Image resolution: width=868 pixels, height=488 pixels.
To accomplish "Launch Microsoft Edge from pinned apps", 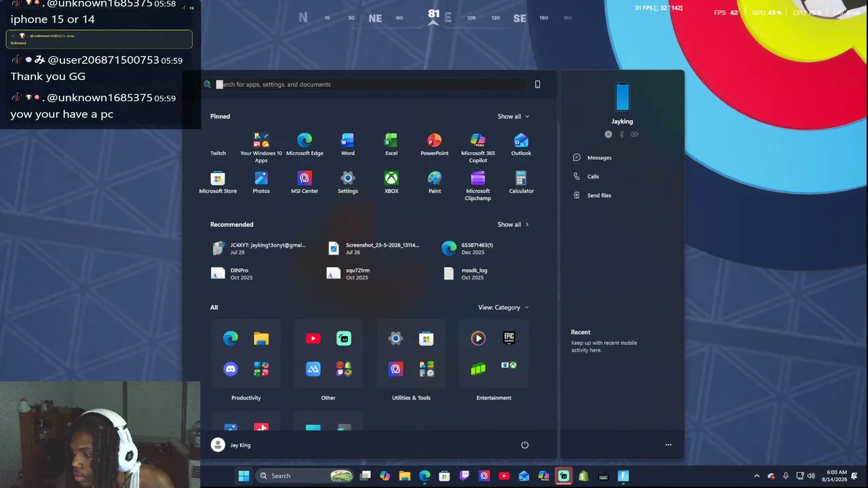I will pyautogui.click(x=304, y=144).
